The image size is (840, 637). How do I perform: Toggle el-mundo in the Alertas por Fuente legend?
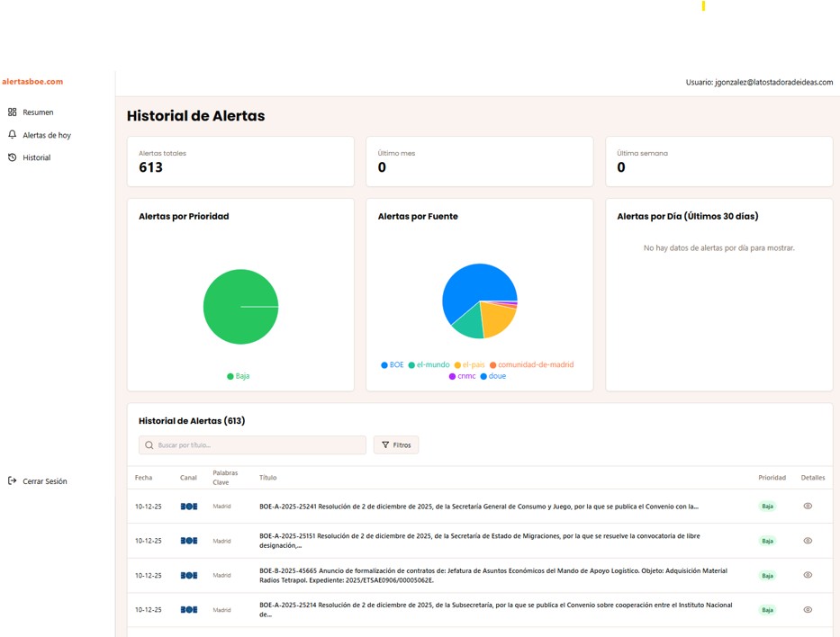pos(430,363)
